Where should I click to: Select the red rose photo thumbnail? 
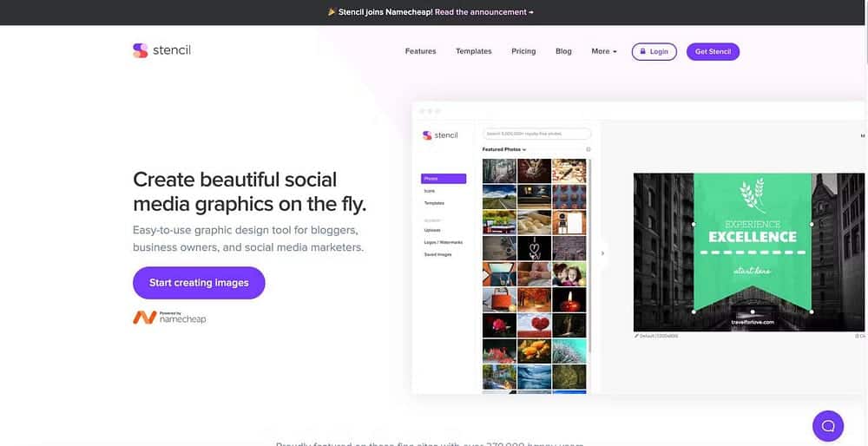pyautogui.click(x=499, y=325)
